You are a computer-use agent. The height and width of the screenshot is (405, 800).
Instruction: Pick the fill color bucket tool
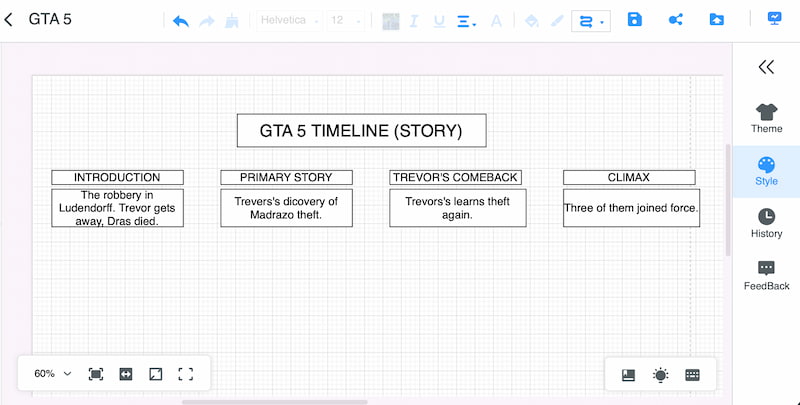pyautogui.click(x=532, y=21)
